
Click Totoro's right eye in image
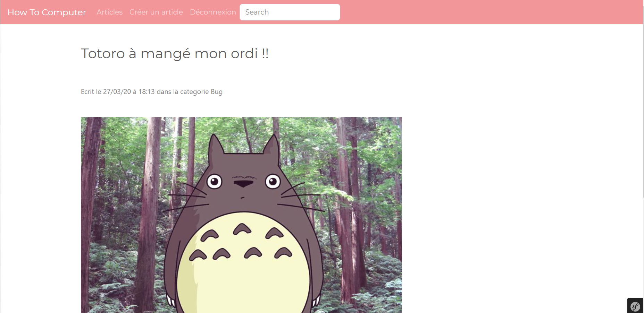coord(273,181)
